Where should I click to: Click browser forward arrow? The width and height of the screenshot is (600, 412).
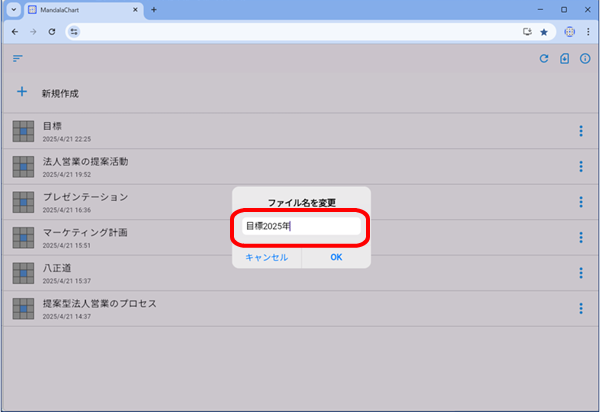33,32
